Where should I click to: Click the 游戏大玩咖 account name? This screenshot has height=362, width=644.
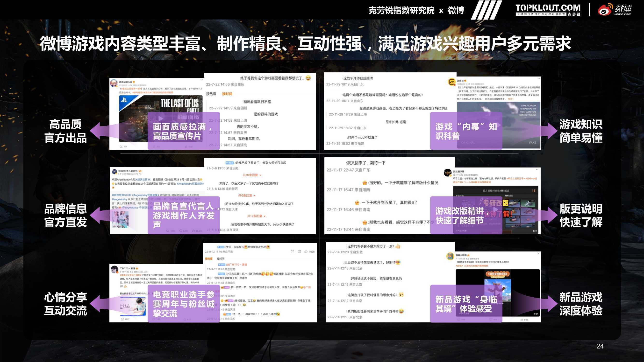point(461,255)
